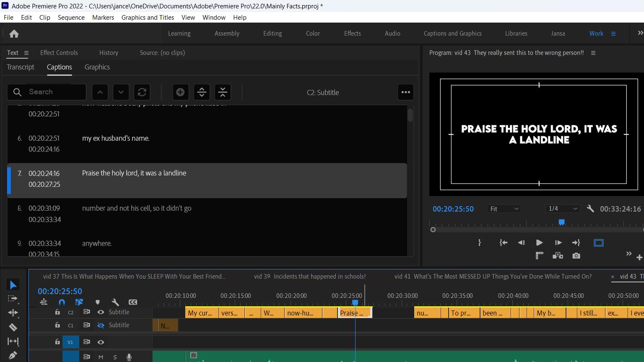Select the Track Select Forward tool
This screenshot has height=362, width=644.
(13, 299)
